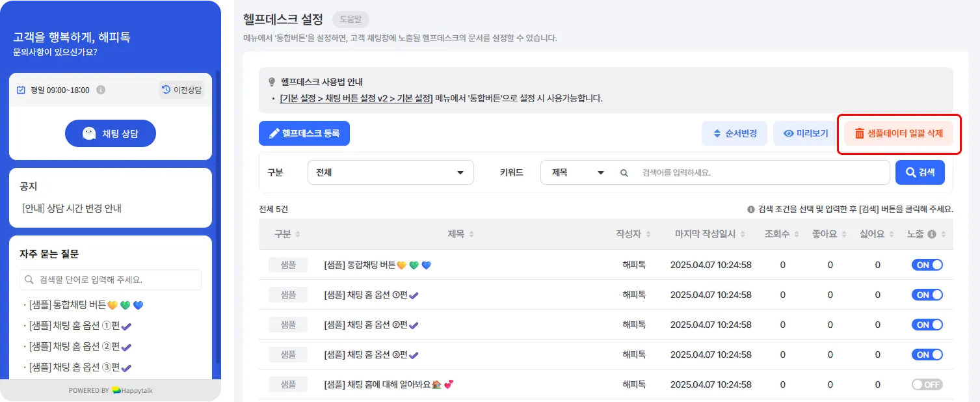
Task: Click the info icon next to 노출 header
Action: pyautogui.click(x=931, y=234)
